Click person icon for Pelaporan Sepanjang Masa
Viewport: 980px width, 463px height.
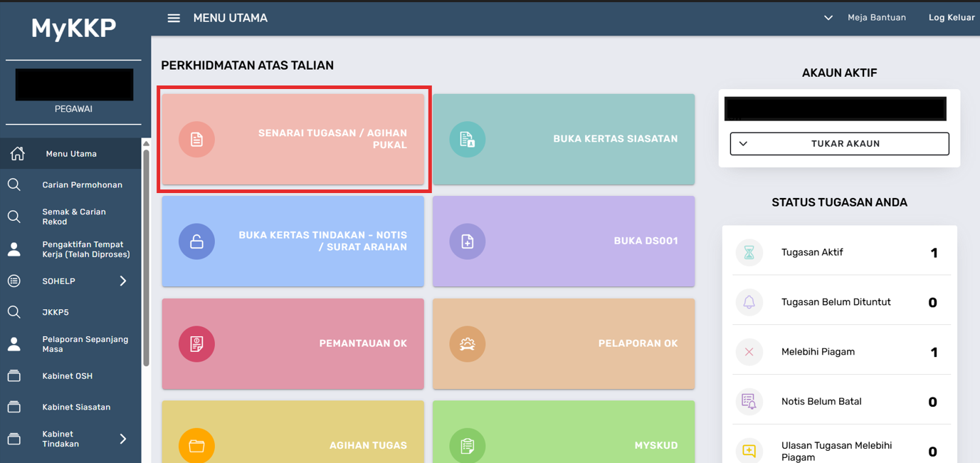[14, 344]
